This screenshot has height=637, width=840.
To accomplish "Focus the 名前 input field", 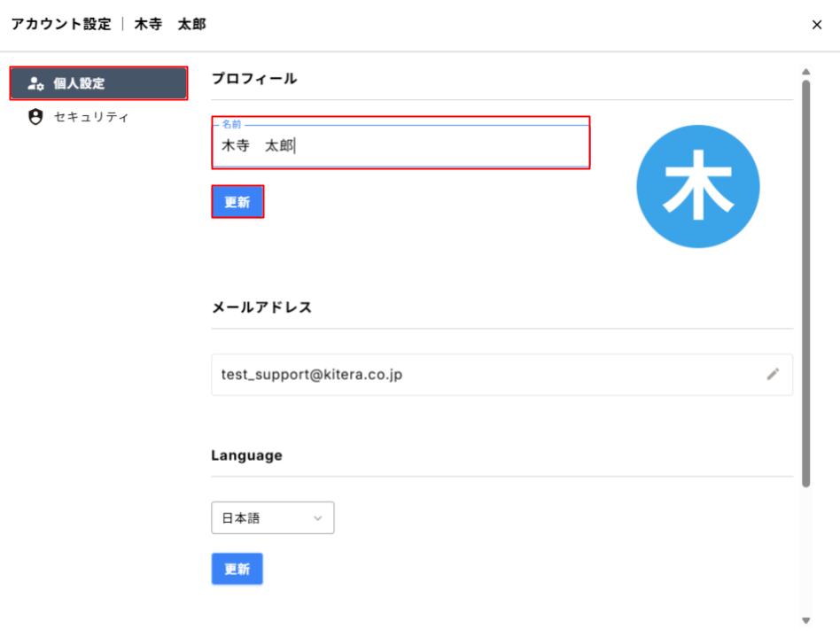I will [401, 145].
